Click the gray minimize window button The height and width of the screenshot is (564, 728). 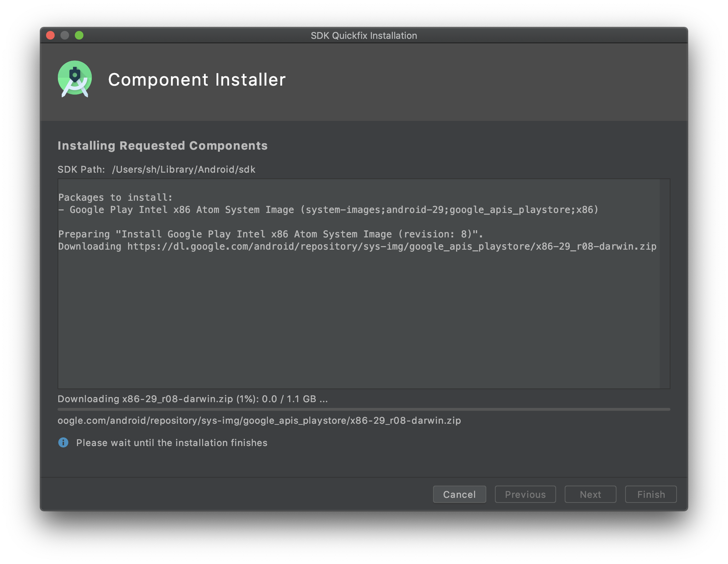[65, 35]
